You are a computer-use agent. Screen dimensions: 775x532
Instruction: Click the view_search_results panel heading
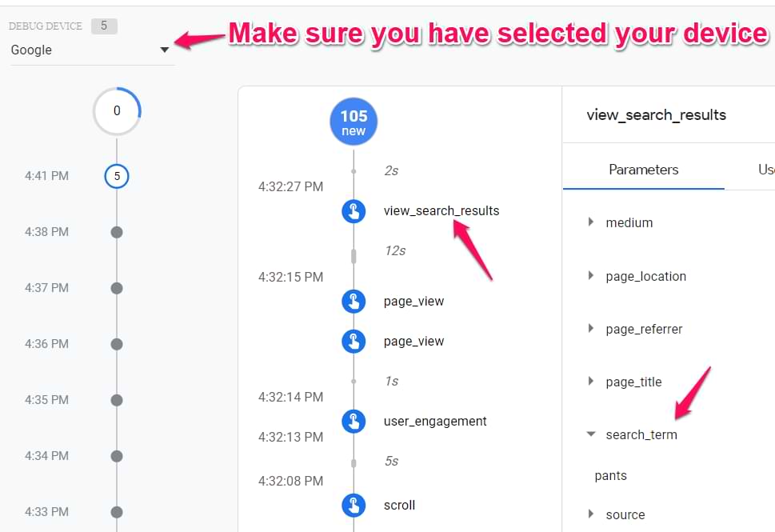point(657,115)
